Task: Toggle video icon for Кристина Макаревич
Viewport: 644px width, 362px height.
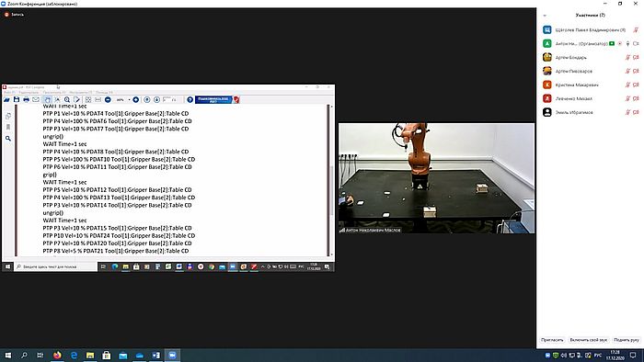Action: 636,85
